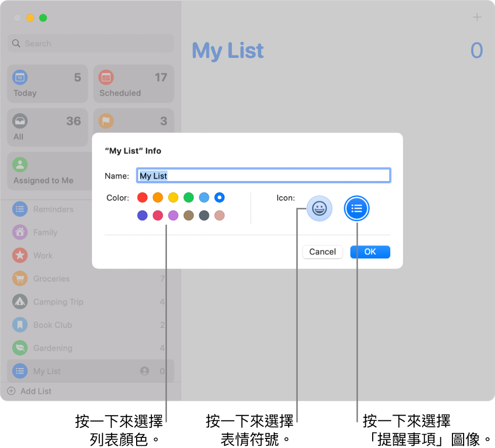Click the Groceries shopping bag icon
This screenshot has width=495, height=448.
click(x=19, y=278)
